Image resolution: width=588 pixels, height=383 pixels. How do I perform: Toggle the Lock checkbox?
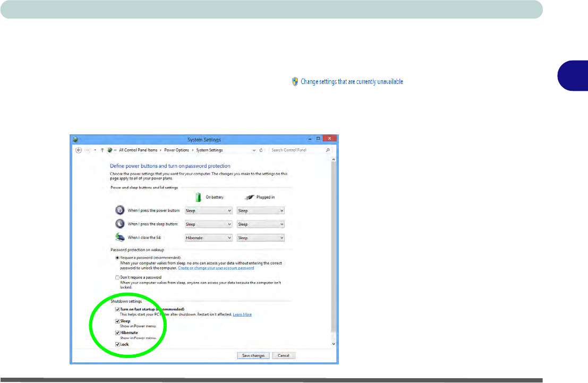117,344
